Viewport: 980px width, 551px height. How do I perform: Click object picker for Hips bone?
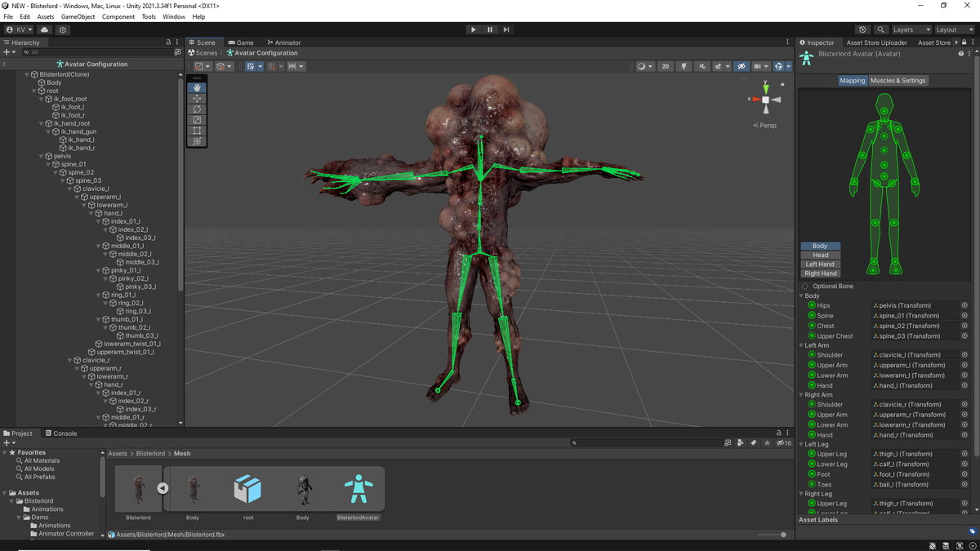(x=964, y=305)
